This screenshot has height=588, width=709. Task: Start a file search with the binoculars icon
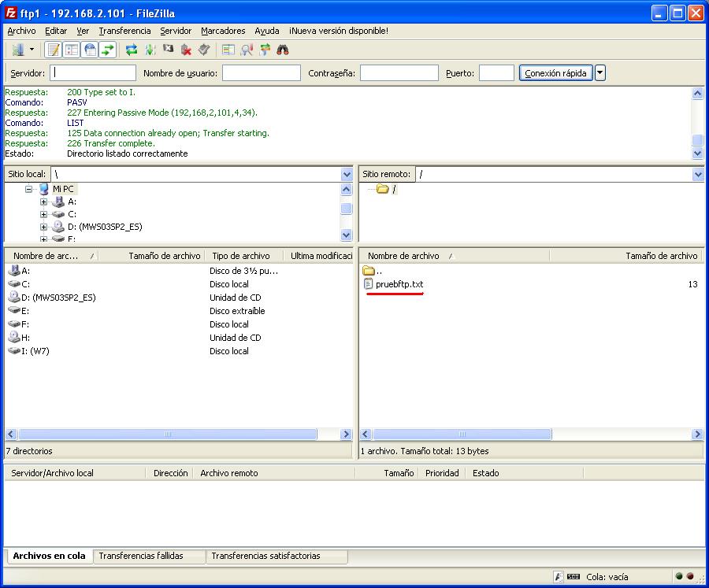(x=282, y=49)
